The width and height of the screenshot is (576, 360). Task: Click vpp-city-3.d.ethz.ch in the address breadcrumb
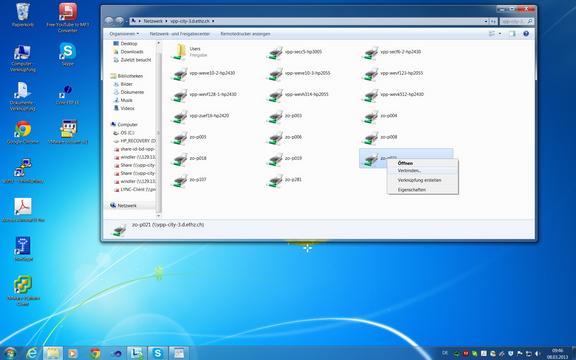[x=190, y=21]
